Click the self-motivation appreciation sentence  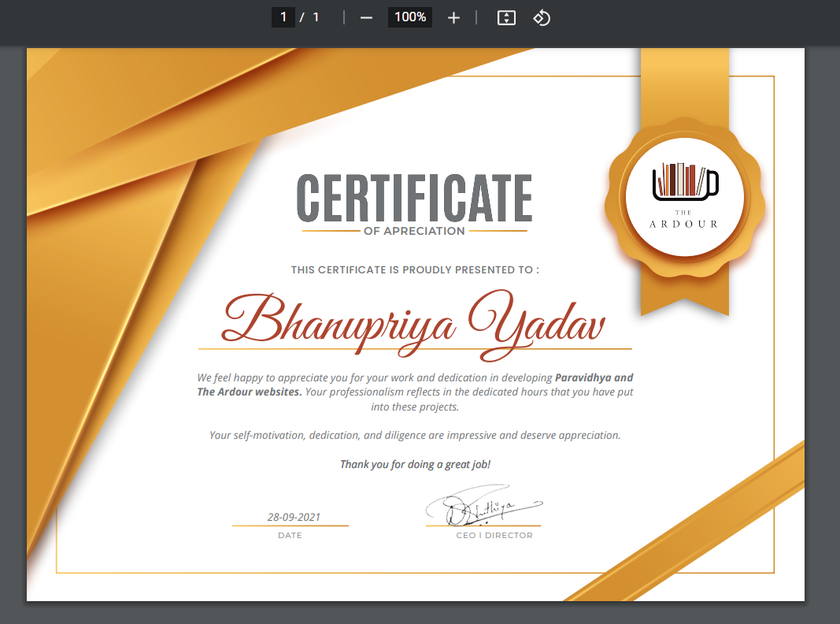[x=415, y=434]
